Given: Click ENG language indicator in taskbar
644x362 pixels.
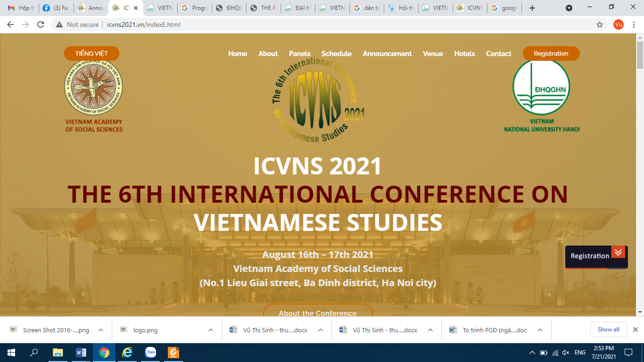Looking at the screenshot, I should click(x=580, y=353).
